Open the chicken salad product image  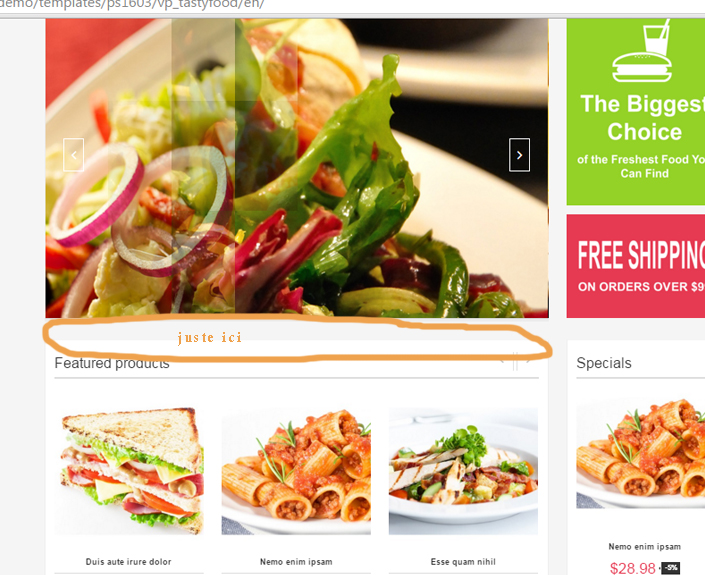pyautogui.click(x=463, y=471)
